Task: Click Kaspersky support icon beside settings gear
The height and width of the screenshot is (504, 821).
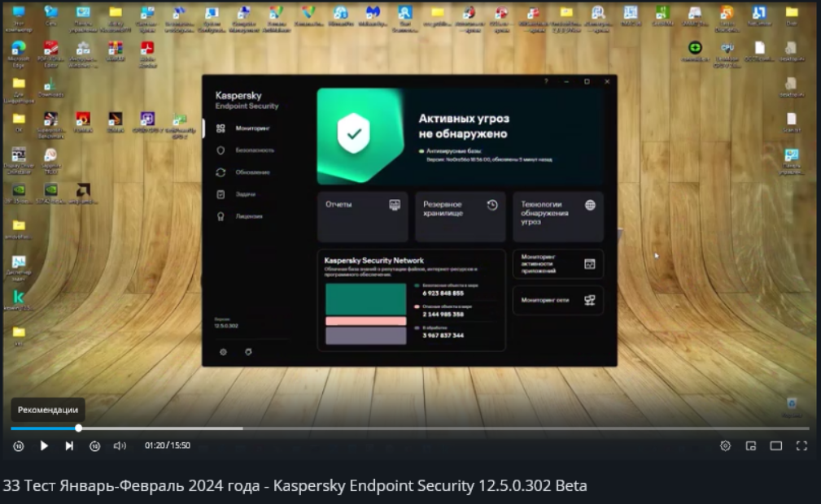Action: pos(248,352)
